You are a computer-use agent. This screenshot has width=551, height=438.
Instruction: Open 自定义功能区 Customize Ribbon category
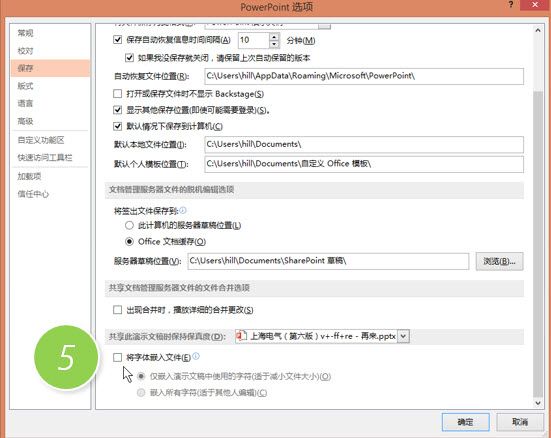50,140
